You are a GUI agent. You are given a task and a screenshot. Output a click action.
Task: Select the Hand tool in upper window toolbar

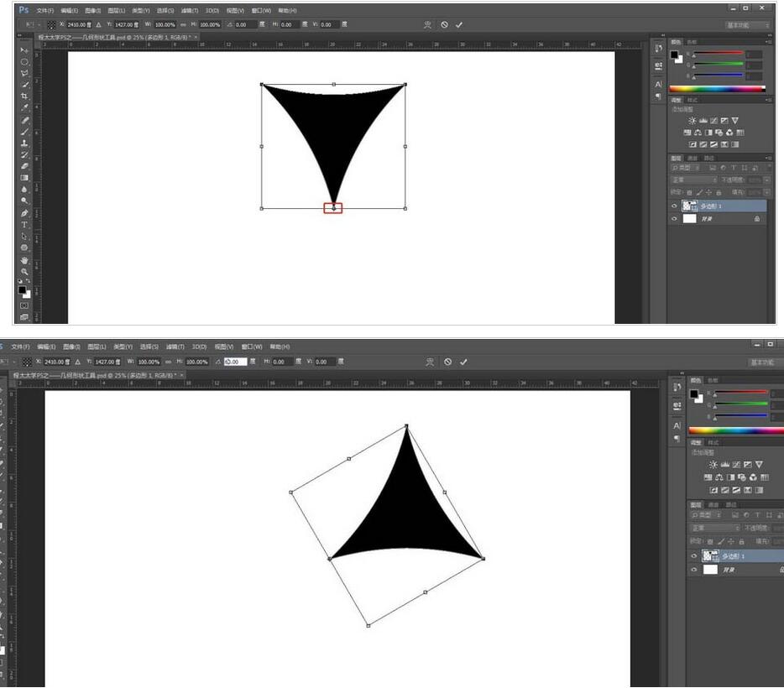tap(24, 260)
